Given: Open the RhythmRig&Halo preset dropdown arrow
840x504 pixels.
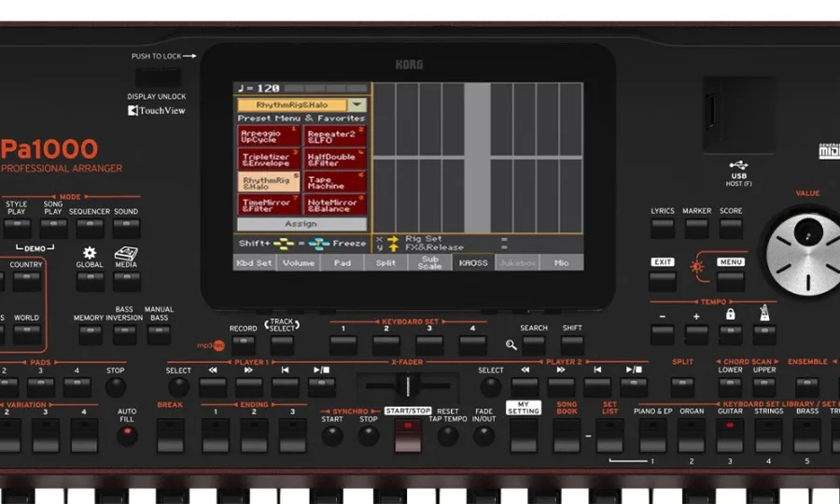Looking at the screenshot, I should pos(357,105).
